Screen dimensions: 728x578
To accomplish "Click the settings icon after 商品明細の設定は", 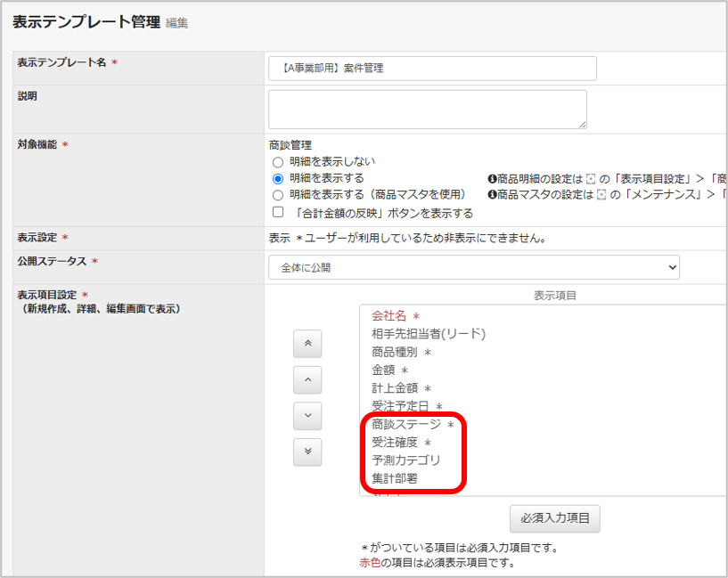I will pyautogui.click(x=591, y=179).
